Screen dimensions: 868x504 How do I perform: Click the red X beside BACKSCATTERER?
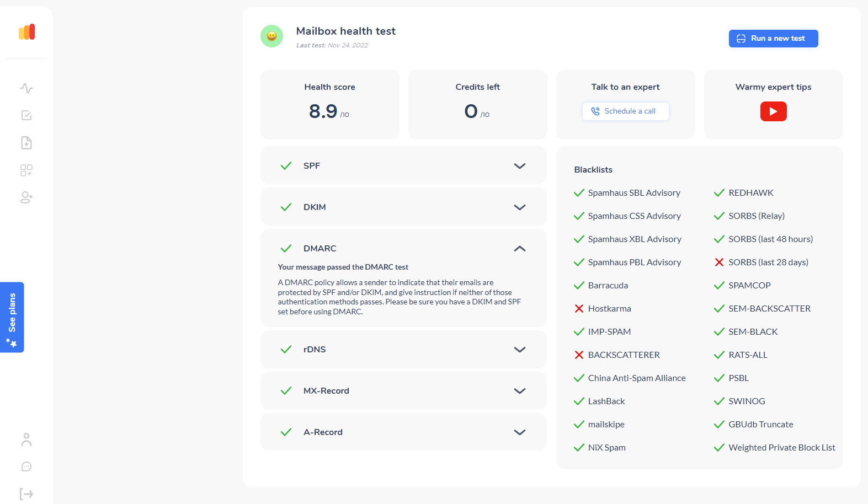(579, 355)
